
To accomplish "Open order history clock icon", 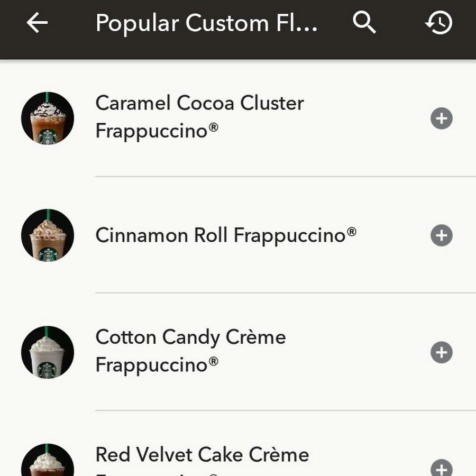I will (438, 22).
